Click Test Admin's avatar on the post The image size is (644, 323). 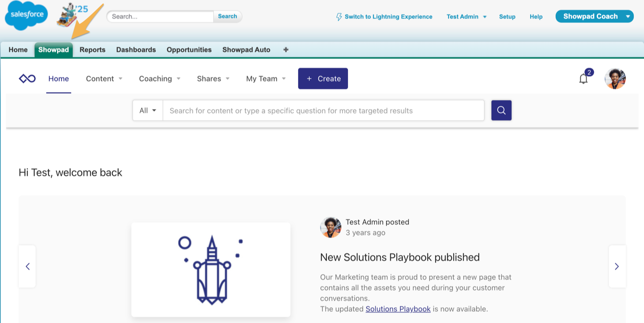coord(331,227)
